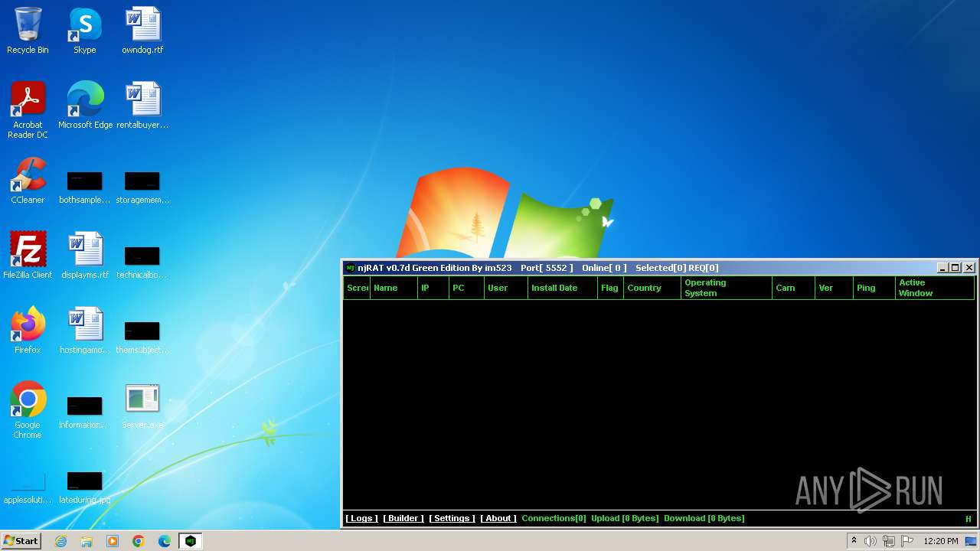980x551 pixels.
Task: Open File Explorer from taskbar
Action: 87,541
